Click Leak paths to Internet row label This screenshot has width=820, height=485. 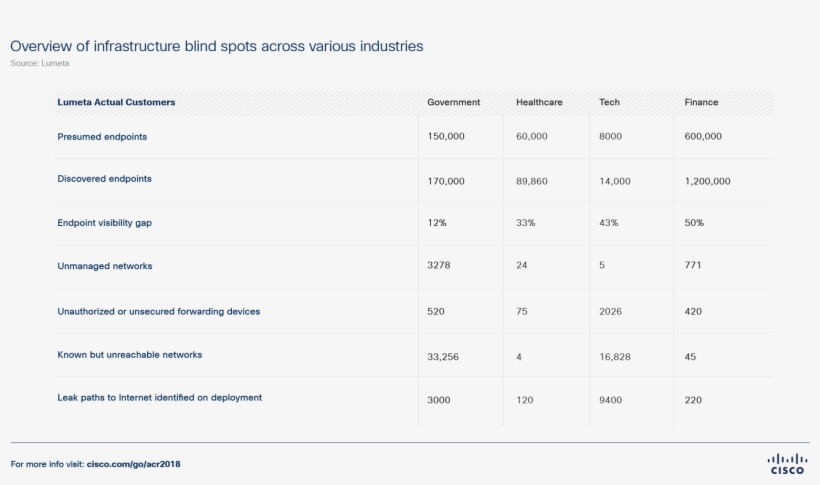point(159,397)
